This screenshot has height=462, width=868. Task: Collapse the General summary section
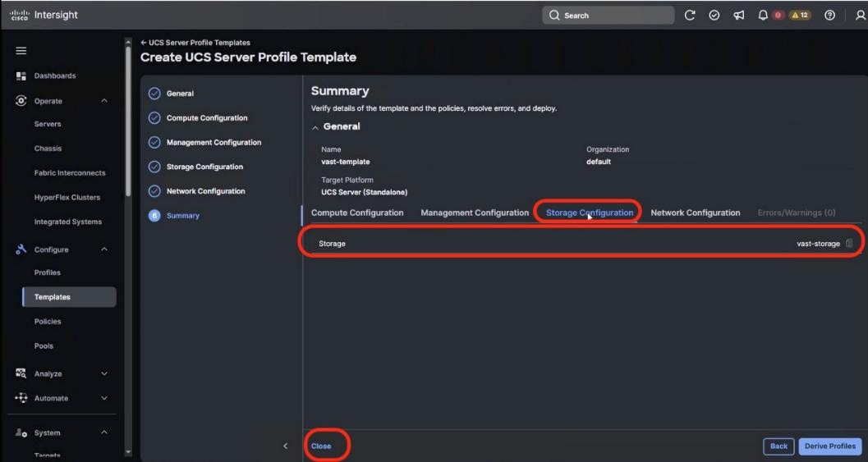(315, 127)
